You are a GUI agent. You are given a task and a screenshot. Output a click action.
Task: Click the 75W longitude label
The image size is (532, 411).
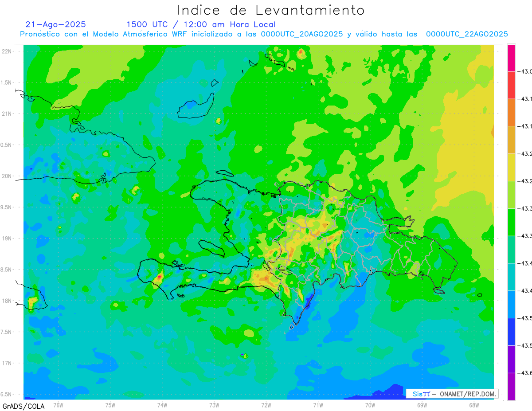point(110,405)
